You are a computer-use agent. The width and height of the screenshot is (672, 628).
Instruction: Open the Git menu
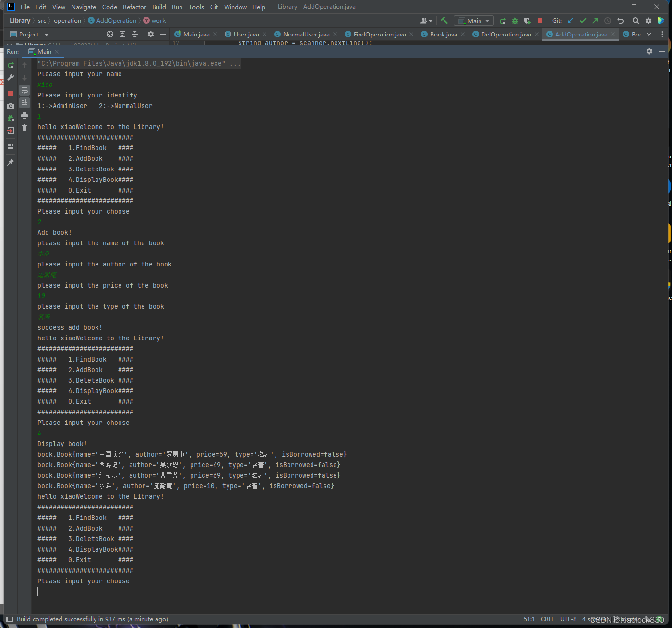(214, 7)
